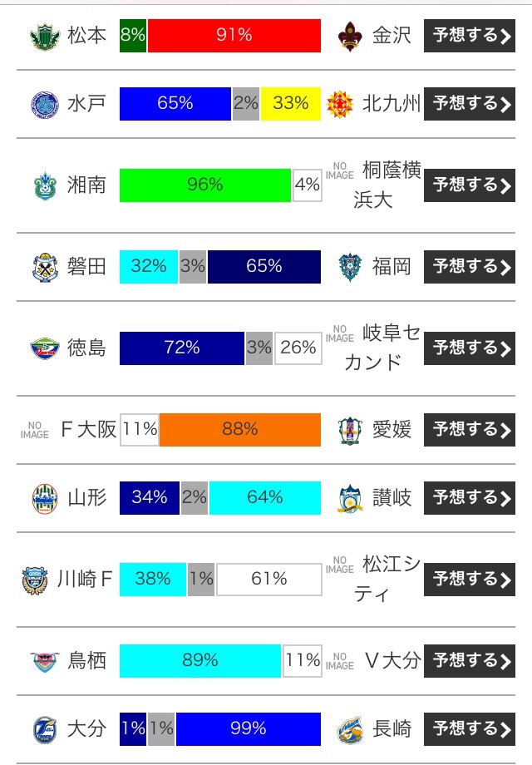Screen dimensions: 532x765
Task: Click the green 96% Shonan bar
Action: coord(205,185)
